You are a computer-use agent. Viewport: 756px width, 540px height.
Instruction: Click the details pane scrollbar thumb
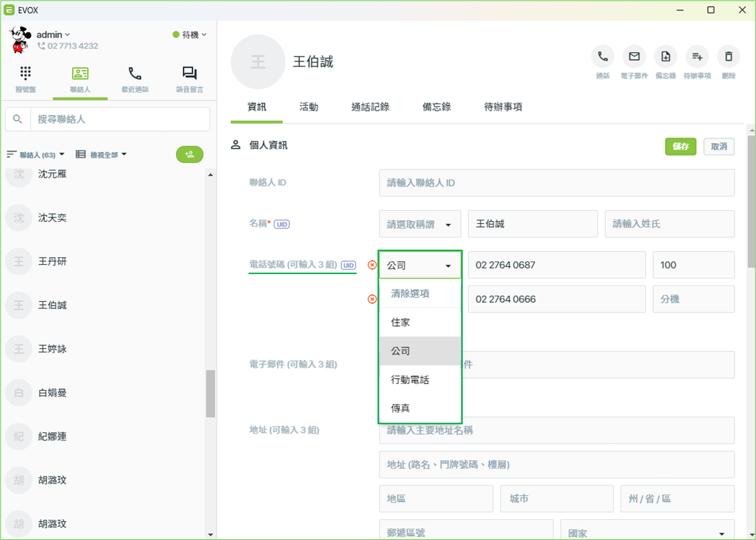point(752,201)
